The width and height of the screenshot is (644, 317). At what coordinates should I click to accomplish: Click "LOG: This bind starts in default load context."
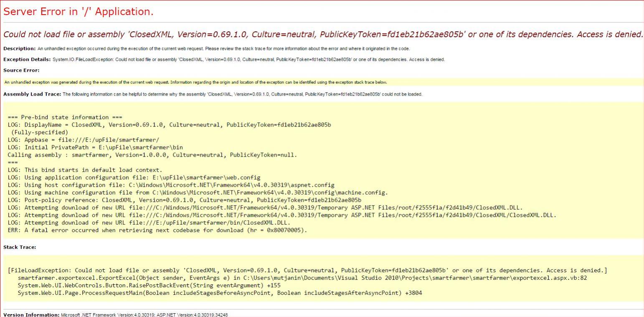[x=85, y=170]
